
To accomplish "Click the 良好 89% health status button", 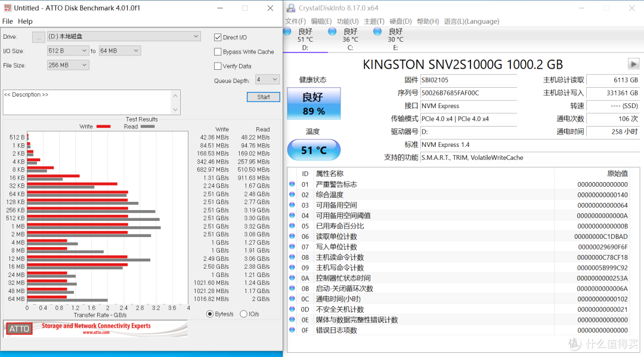I will pyautogui.click(x=314, y=103).
